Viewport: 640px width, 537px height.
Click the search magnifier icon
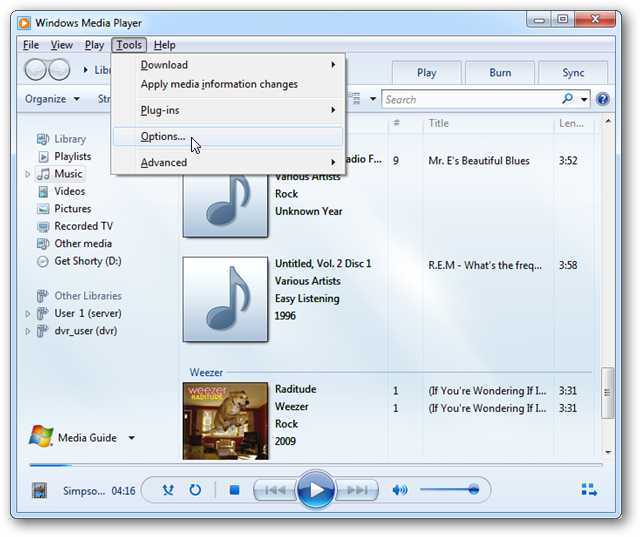[567, 98]
